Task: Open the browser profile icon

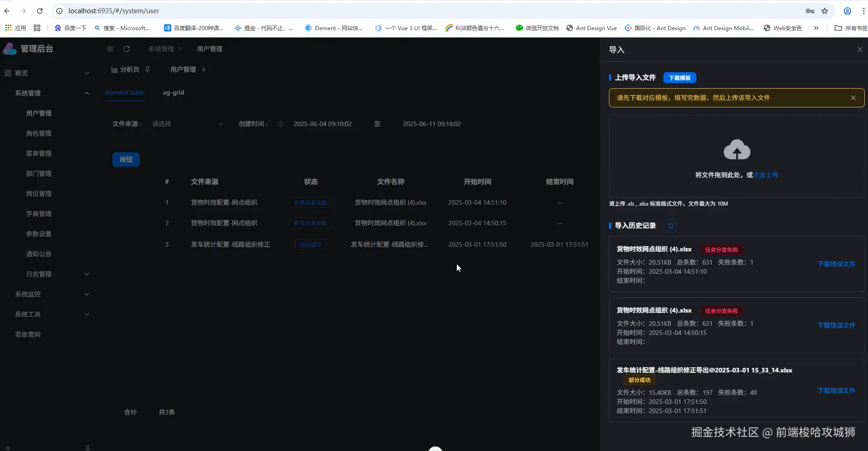Action: [847, 11]
